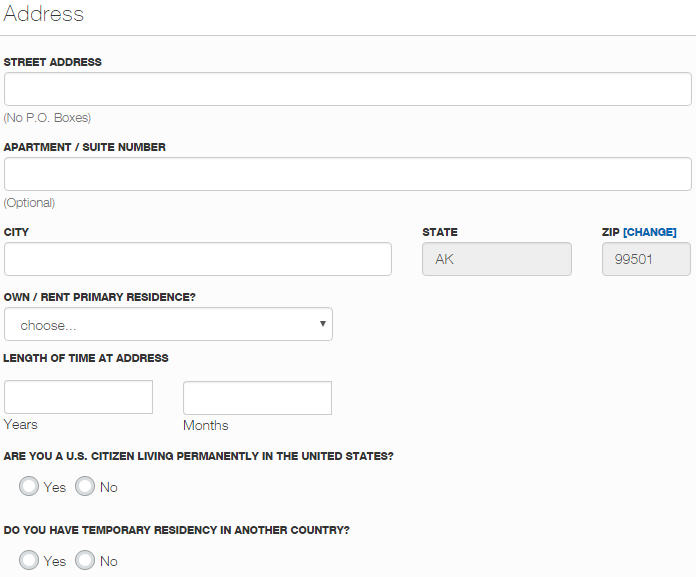Viewport: 696px width, 577px height.
Task: Choose Yes for temporary residency in another country
Action: [x=29, y=560]
